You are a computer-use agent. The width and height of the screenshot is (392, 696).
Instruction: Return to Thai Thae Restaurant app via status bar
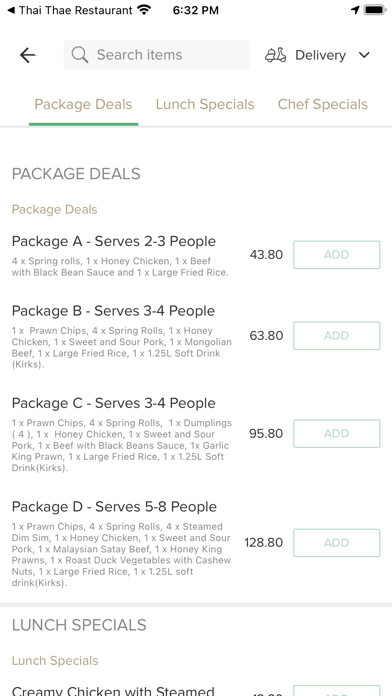tap(70, 10)
